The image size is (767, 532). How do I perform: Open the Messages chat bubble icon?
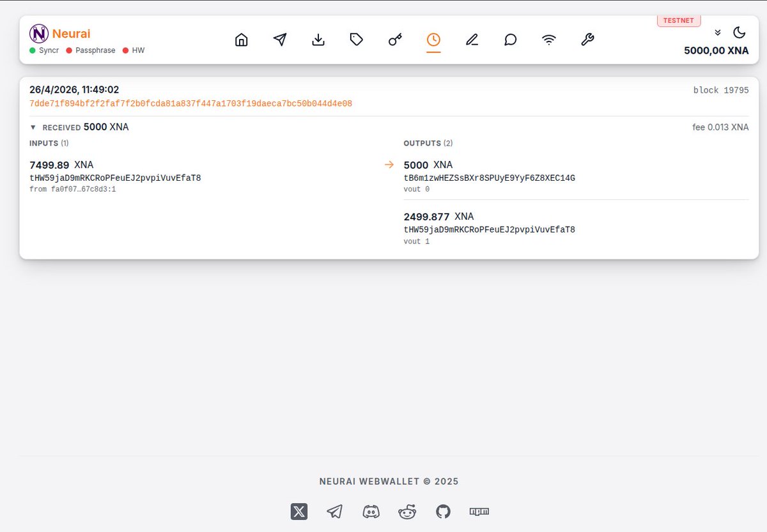510,40
